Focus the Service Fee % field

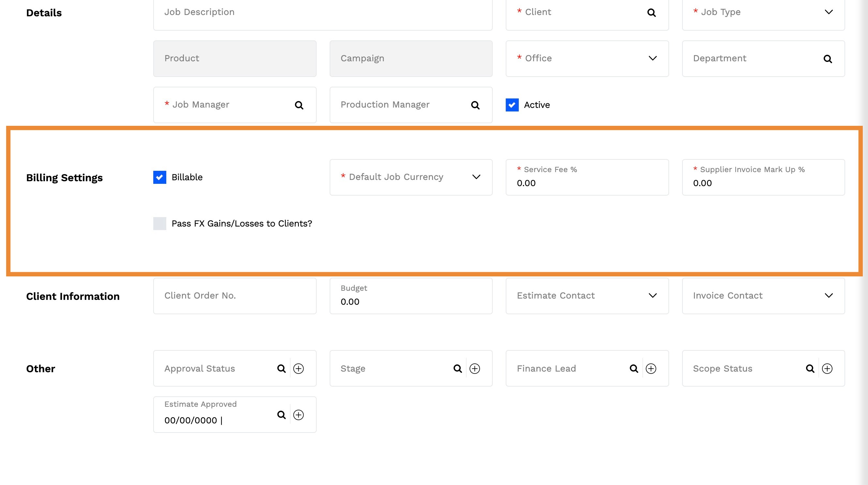click(587, 183)
